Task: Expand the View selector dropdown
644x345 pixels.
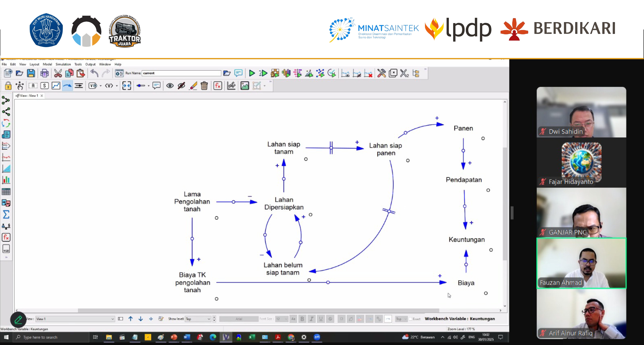Action: point(113,319)
